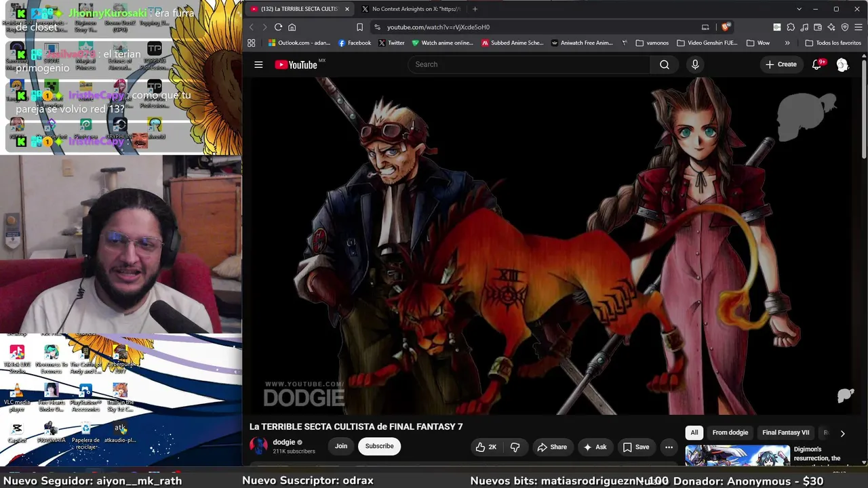Open the atkaudio-pl desktop shortcut
Screen dimensions: 868x488
(120, 433)
